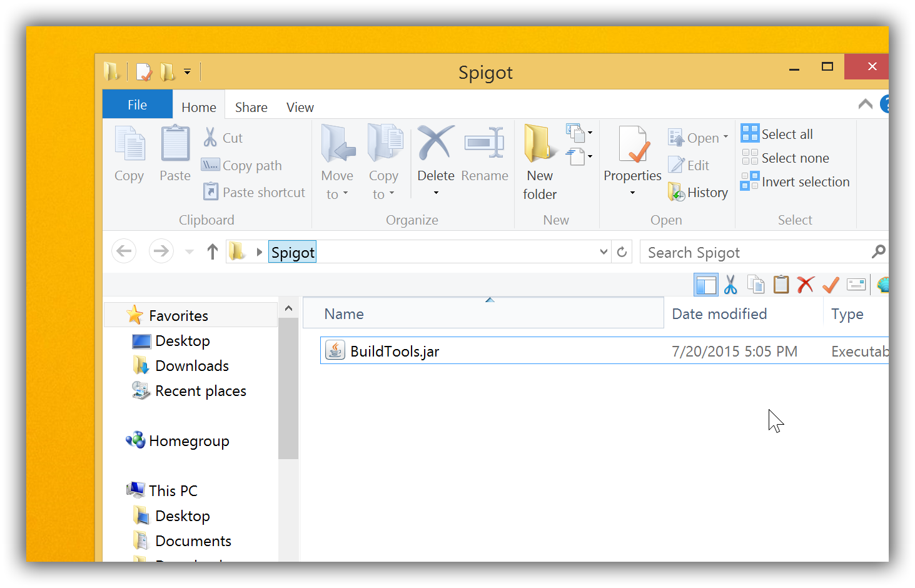Open the File menu
The height and width of the screenshot is (588, 915).
[x=137, y=104]
